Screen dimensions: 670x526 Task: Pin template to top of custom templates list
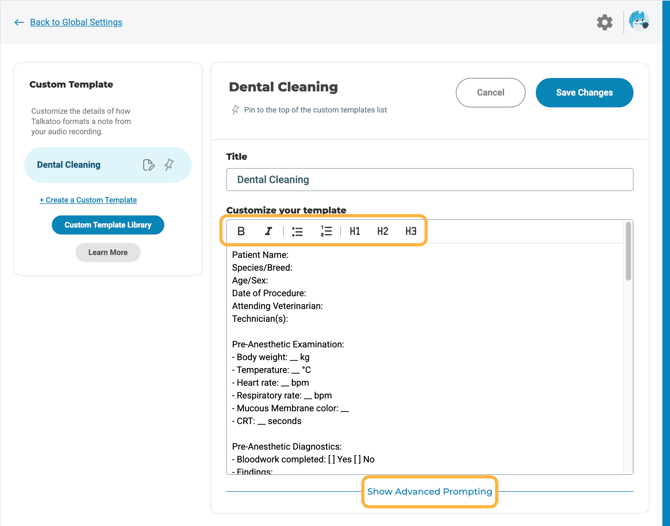coord(236,110)
